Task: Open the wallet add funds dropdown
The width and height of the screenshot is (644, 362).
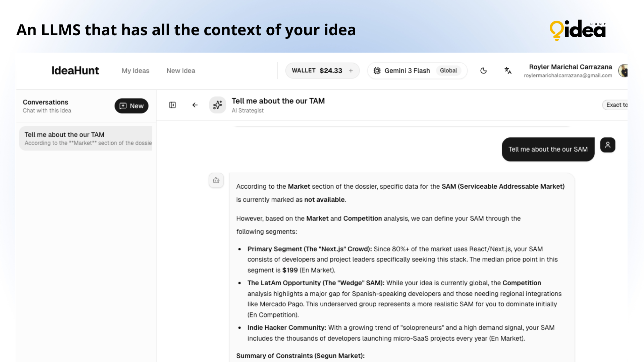Action: click(x=351, y=71)
